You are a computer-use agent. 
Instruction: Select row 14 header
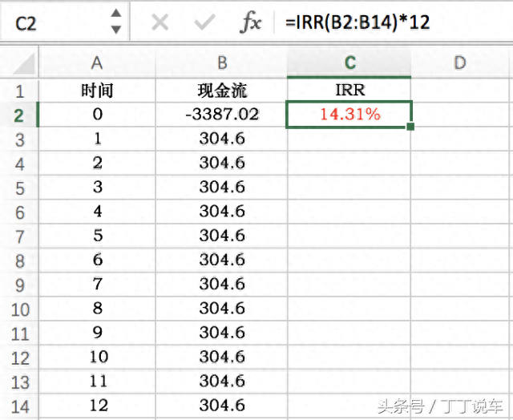coord(19,406)
